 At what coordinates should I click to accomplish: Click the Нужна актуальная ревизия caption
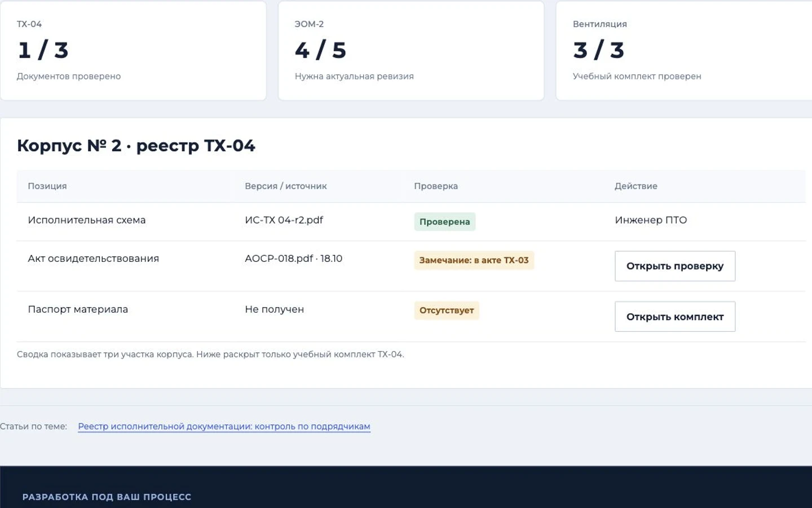coord(354,76)
